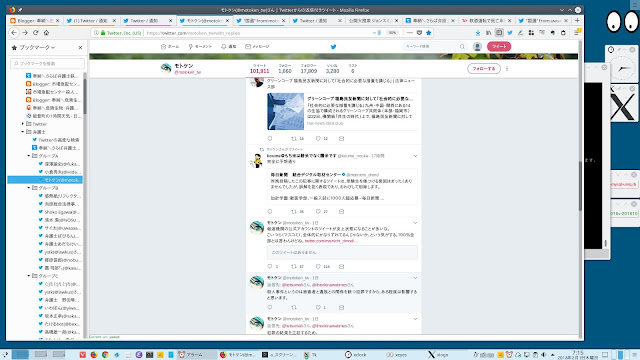
Task: Open モーメント in the Twitter navigation bar
Action: 200,47
